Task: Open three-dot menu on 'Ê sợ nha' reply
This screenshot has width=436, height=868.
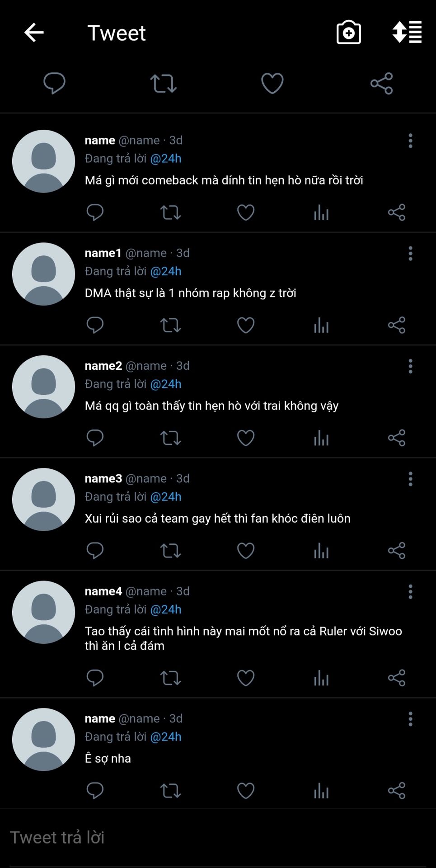Action: 410,719
